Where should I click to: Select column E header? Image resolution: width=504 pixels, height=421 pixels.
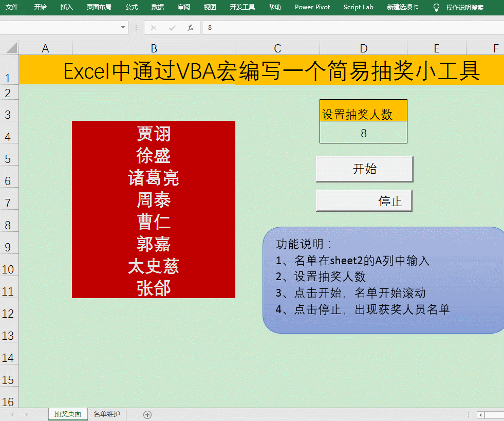click(x=437, y=48)
